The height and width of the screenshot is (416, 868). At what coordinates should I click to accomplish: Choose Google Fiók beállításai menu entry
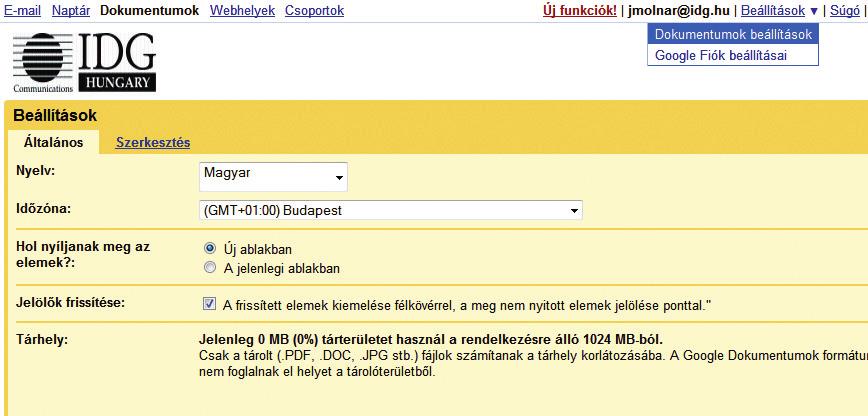pyautogui.click(x=733, y=55)
